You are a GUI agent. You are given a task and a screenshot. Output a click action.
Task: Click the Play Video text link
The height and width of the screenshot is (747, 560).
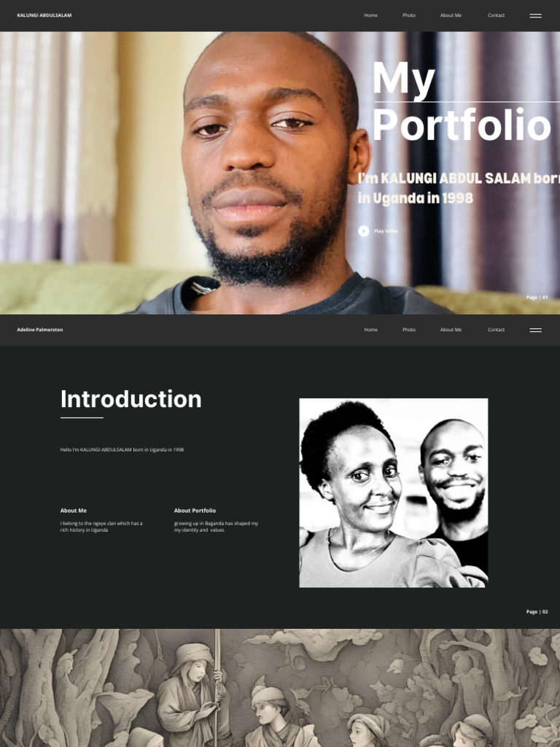coord(386,231)
